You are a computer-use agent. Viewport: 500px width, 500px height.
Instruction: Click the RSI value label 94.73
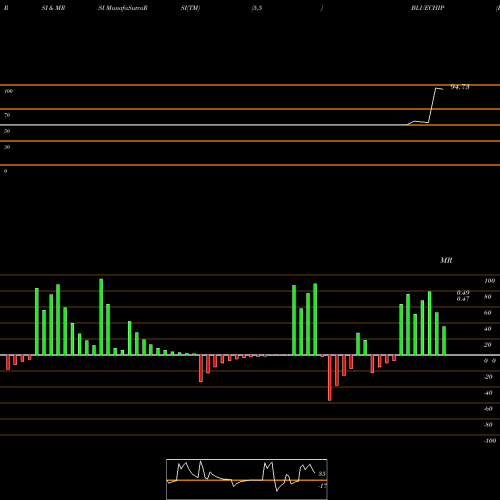click(x=460, y=87)
